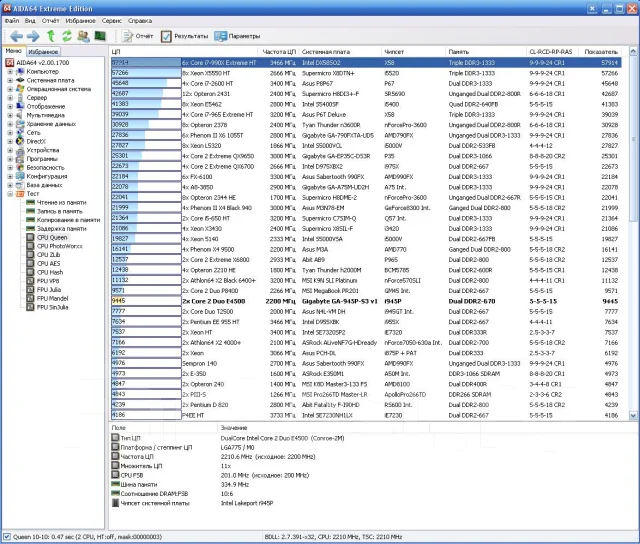This screenshot has height=544, width=640.
Task: Click the green Up arrow icon
Action: point(51,36)
